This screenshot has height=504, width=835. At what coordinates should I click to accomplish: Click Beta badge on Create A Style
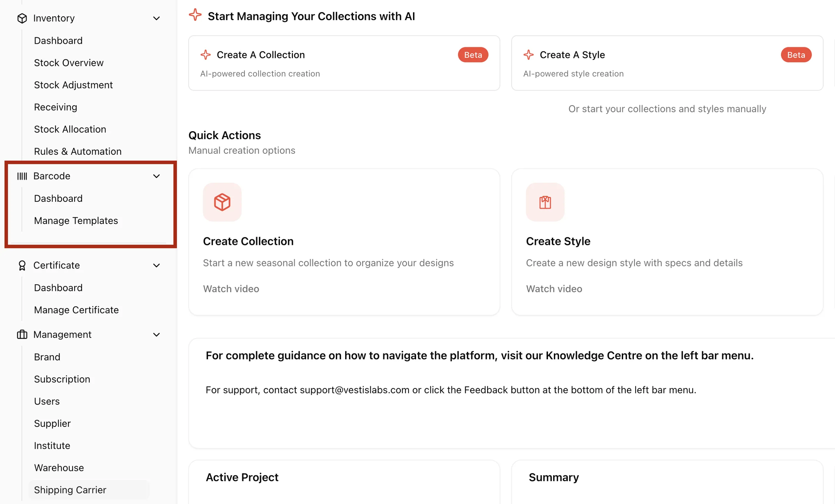click(x=796, y=55)
